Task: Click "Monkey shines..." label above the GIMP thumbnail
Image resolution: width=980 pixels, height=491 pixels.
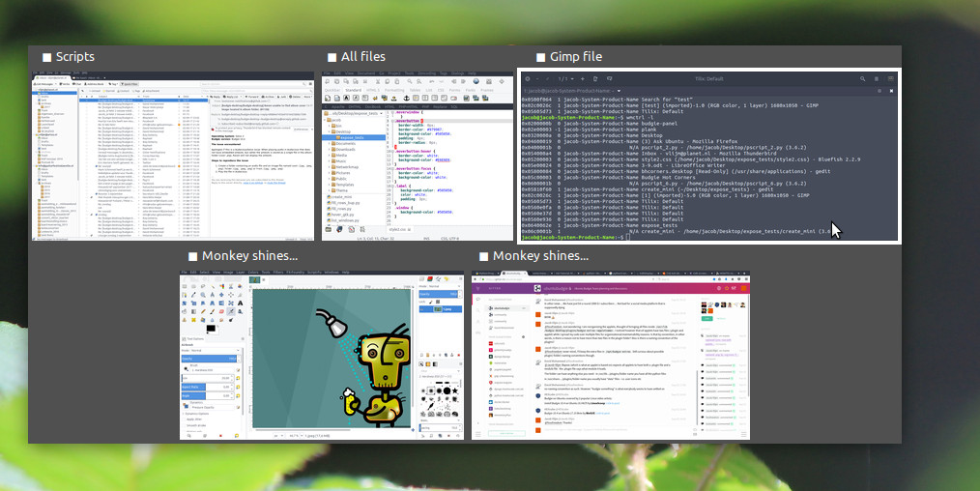Action: click(x=249, y=255)
